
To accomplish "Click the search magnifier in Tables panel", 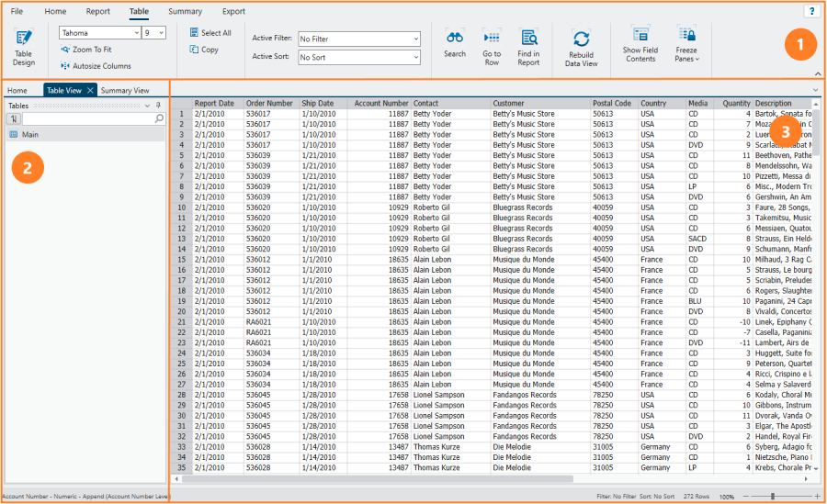I will pyautogui.click(x=159, y=119).
